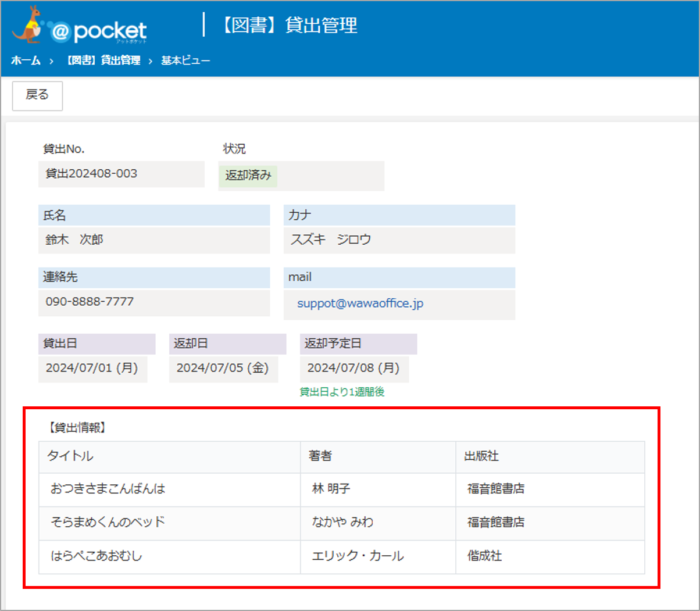Click the 戻る button
Screen dimensions: 700x611
pos(37,96)
